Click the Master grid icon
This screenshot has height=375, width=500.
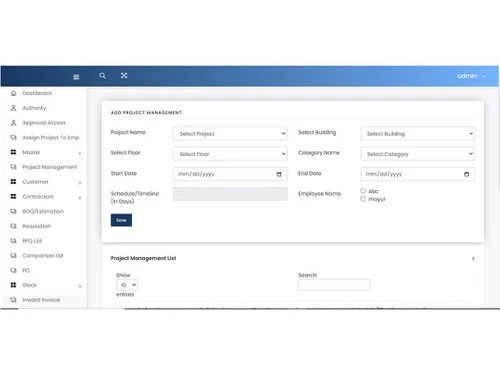coord(13,152)
